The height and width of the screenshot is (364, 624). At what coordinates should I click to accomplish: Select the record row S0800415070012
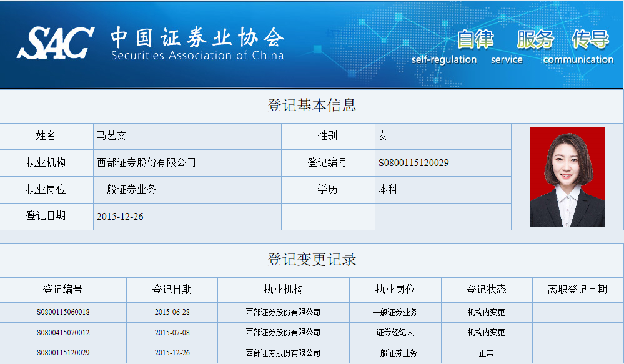coord(62,333)
